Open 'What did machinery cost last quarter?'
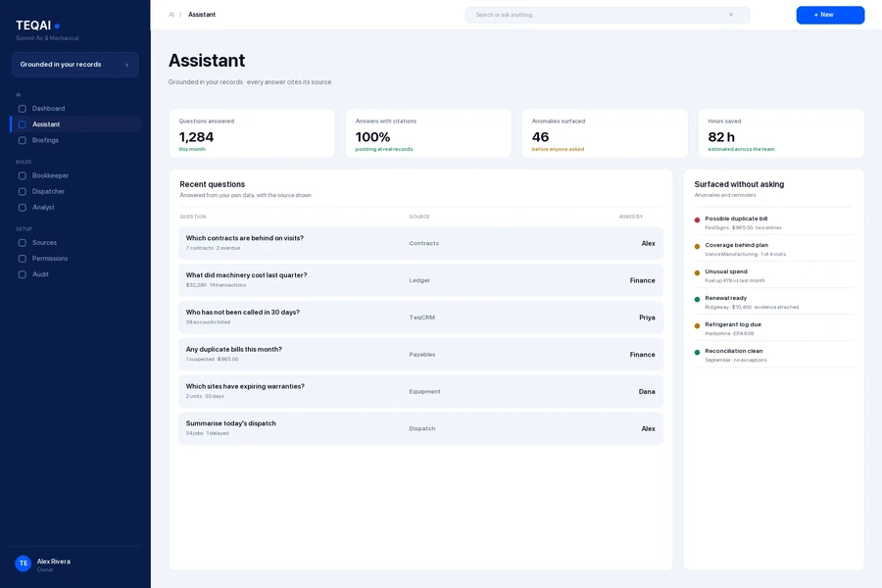This screenshot has height=588, width=882. pyautogui.click(x=420, y=280)
